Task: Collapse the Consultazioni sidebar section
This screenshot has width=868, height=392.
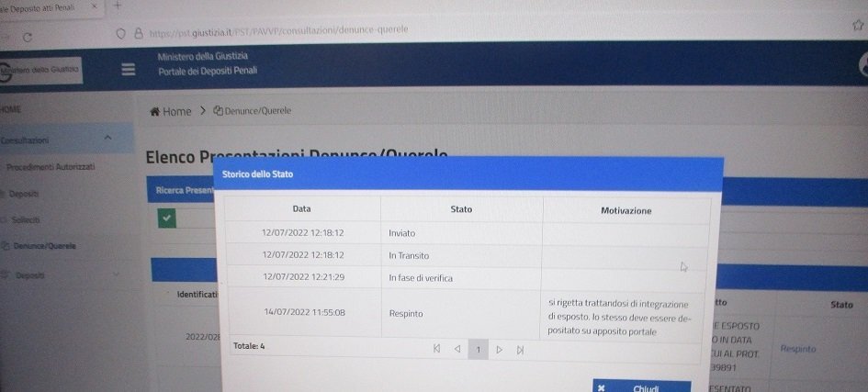Action: coord(107,139)
